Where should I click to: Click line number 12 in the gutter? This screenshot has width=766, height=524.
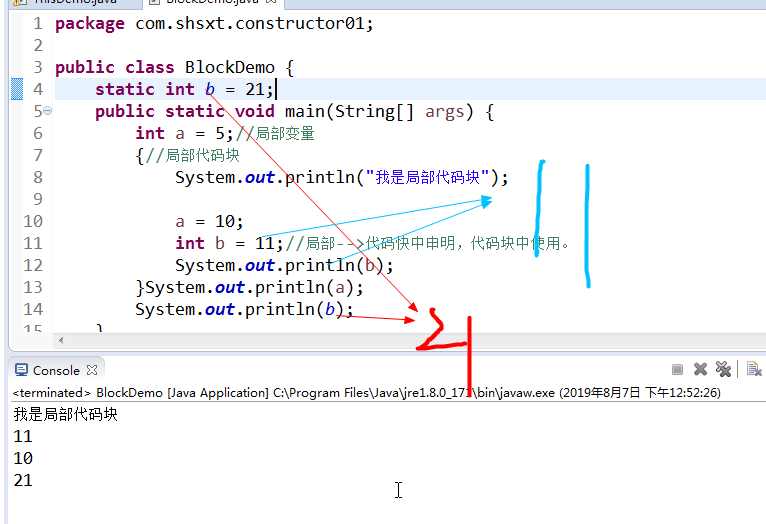(x=33, y=265)
